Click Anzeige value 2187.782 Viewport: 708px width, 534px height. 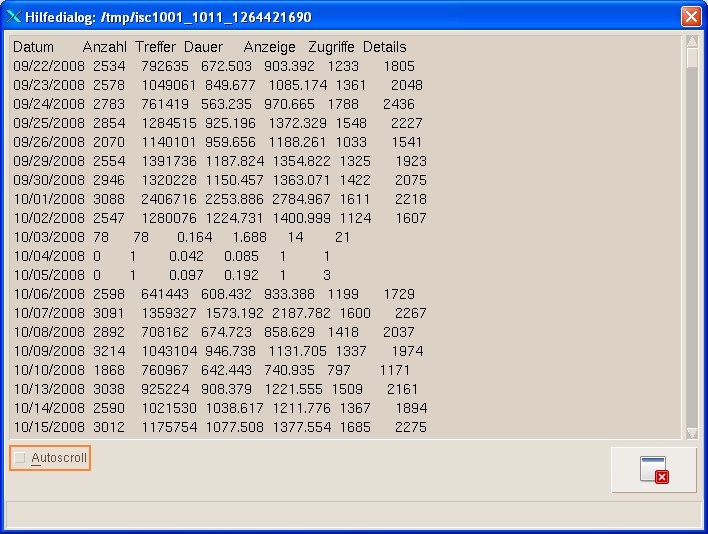pos(301,313)
